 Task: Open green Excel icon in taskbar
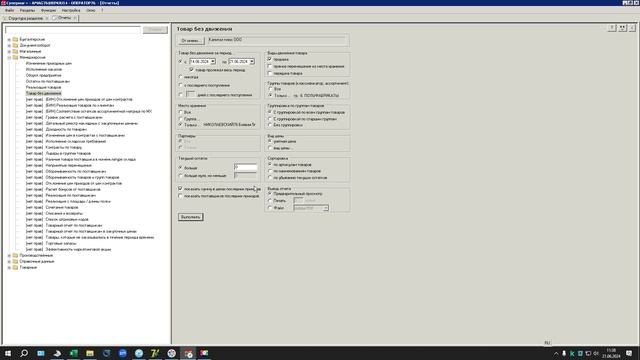click(x=73, y=353)
